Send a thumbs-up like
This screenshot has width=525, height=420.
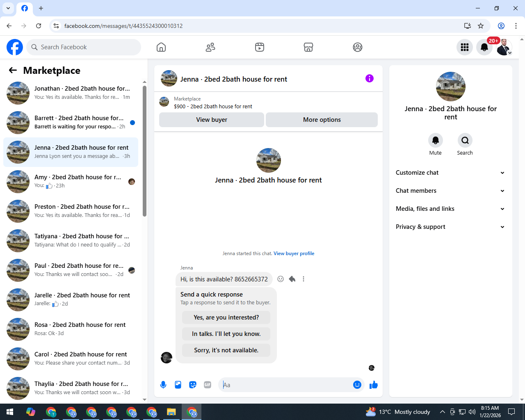pyautogui.click(x=374, y=385)
